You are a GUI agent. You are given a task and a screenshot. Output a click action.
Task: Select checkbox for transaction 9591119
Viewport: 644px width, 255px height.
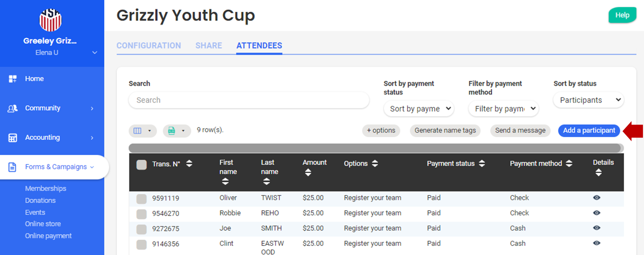tap(141, 199)
